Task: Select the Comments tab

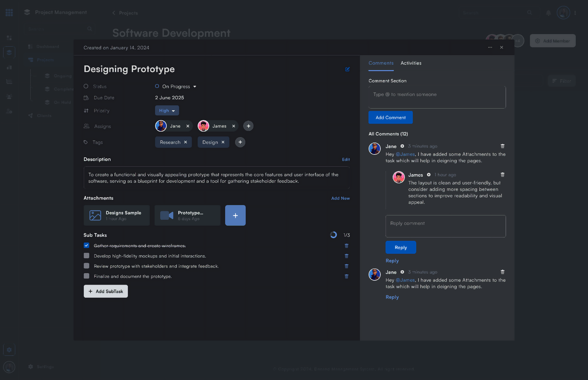Action: (381, 63)
